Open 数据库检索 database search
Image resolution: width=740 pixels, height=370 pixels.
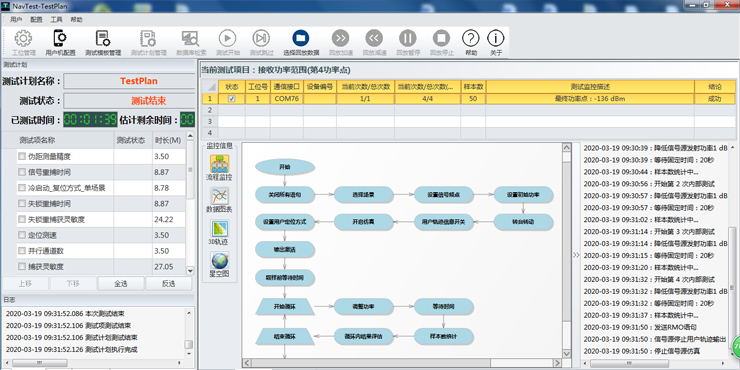tap(191, 43)
